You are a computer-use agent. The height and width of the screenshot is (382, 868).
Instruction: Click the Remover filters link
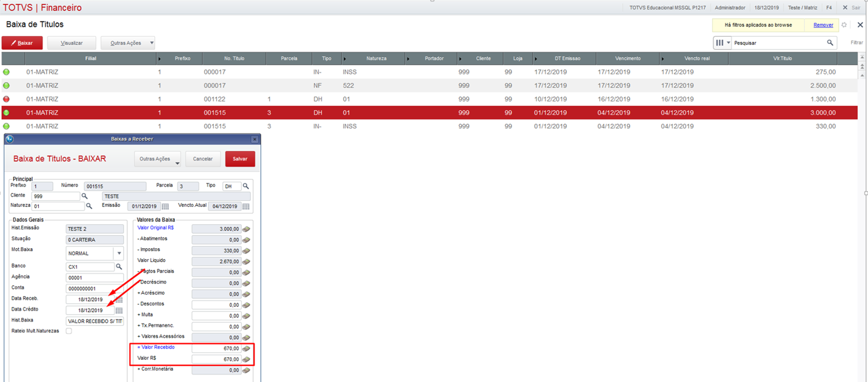tap(823, 25)
